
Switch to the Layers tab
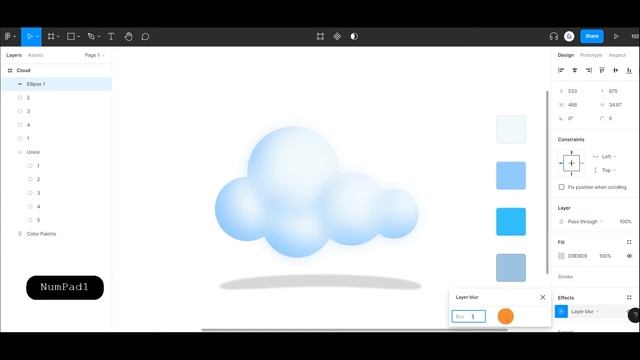coord(14,55)
